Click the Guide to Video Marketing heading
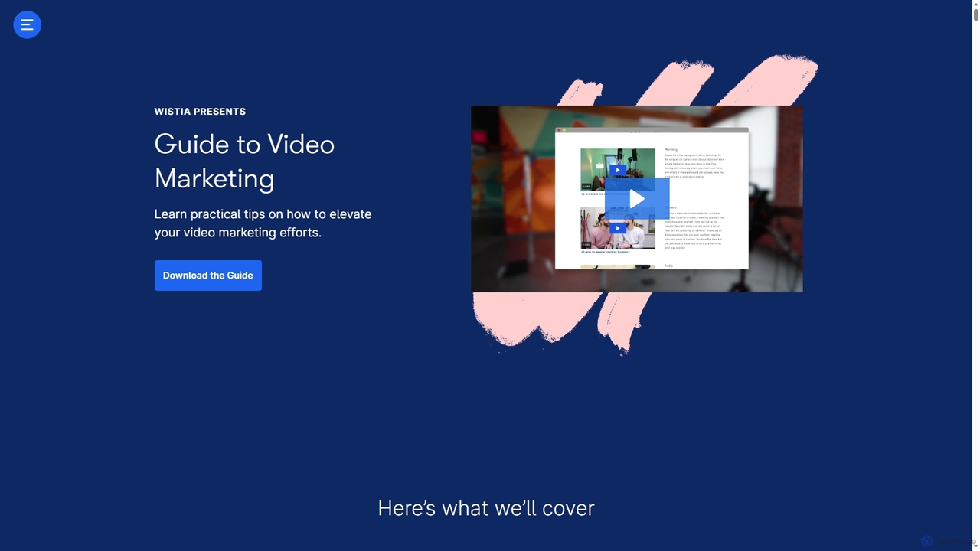Viewport: 980px width, 551px height. (x=245, y=161)
